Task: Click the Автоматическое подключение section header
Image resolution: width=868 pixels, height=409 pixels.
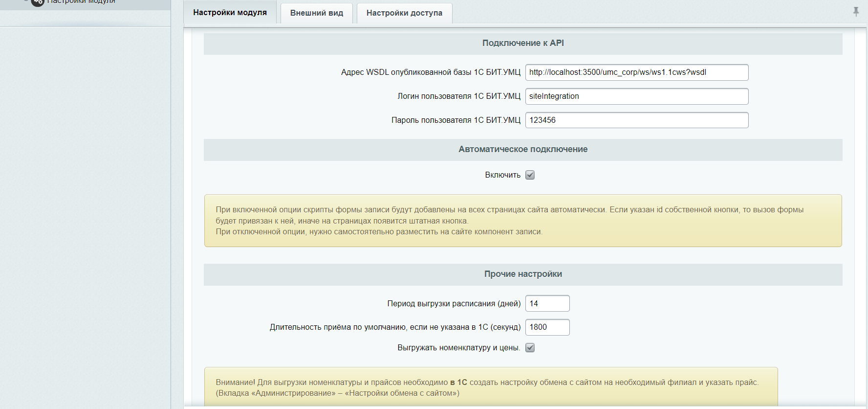Action: coord(522,150)
